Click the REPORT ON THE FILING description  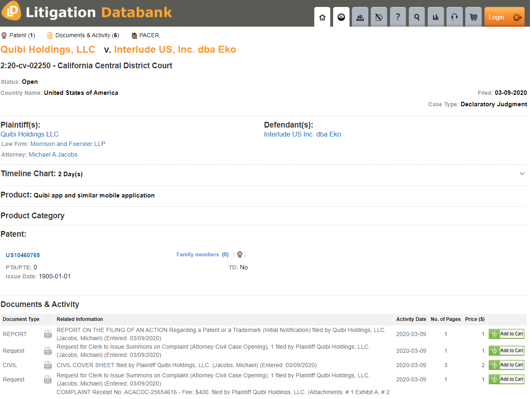pyautogui.click(x=221, y=334)
